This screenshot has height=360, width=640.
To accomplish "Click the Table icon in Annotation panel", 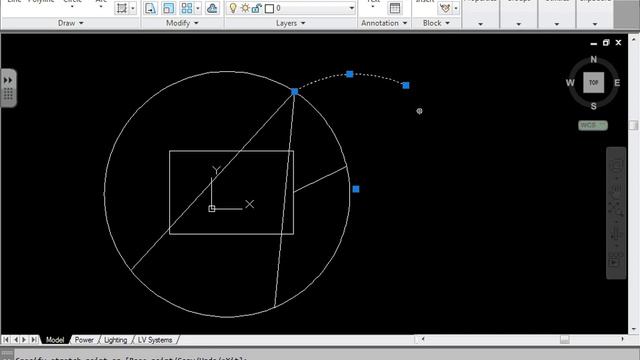I will [395, 8].
